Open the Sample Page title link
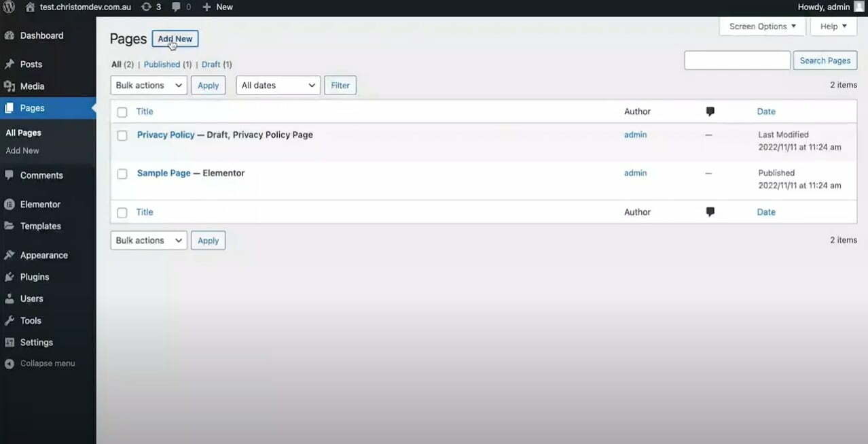The height and width of the screenshot is (444, 868). coord(164,173)
